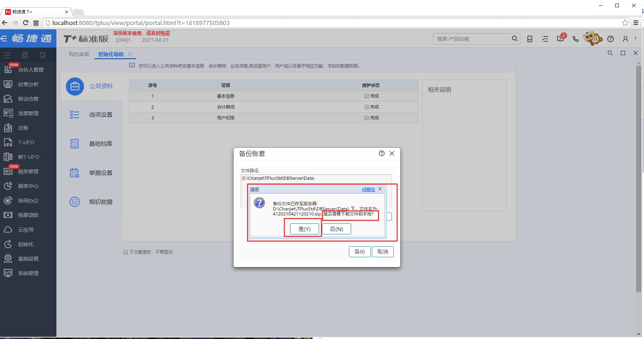
Task: Collapse sidebar via 畅捷通 logo arrow
Action: coord(4,39)
